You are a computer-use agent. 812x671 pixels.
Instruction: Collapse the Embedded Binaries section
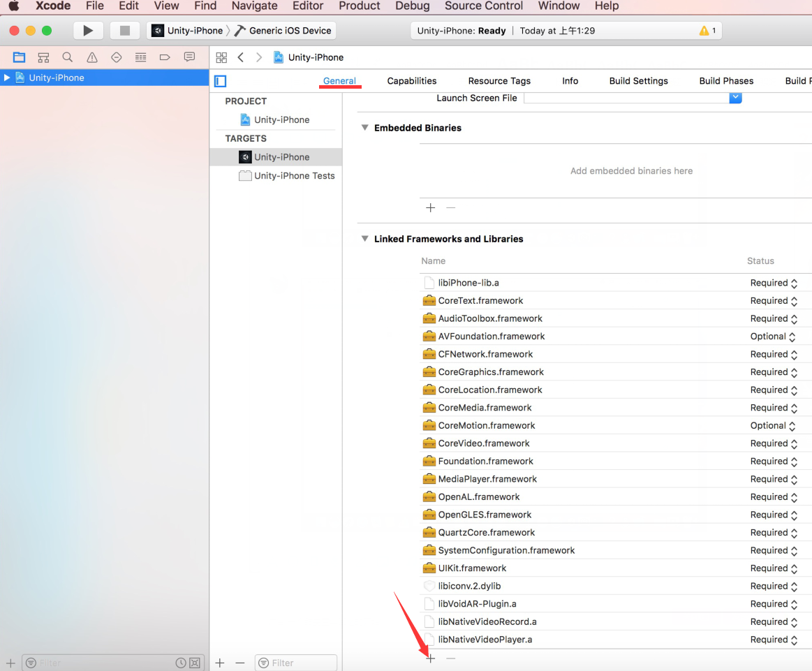pyautogui.click(x=364, y=128)
